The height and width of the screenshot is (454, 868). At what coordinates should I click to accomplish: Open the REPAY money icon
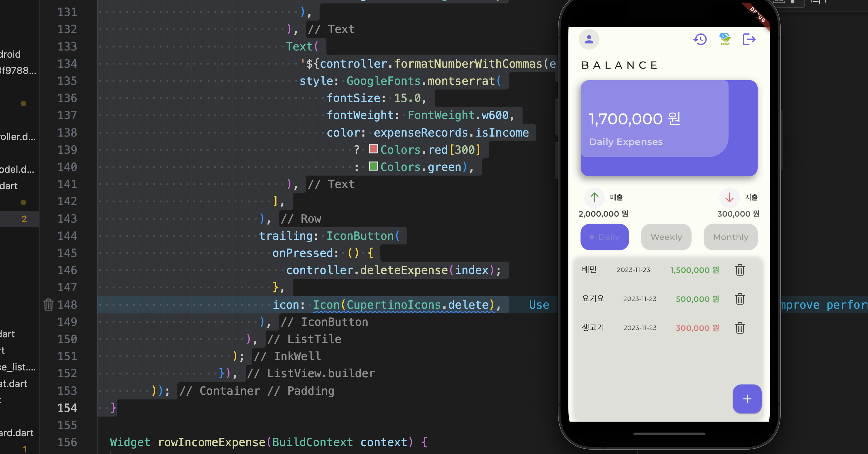coord(725,39)
